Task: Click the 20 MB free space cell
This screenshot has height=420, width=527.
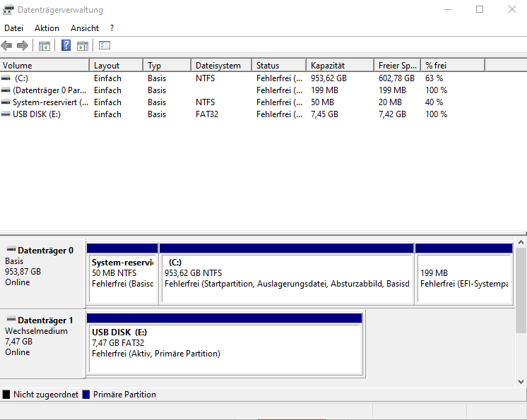Action: tap(390, 102)
